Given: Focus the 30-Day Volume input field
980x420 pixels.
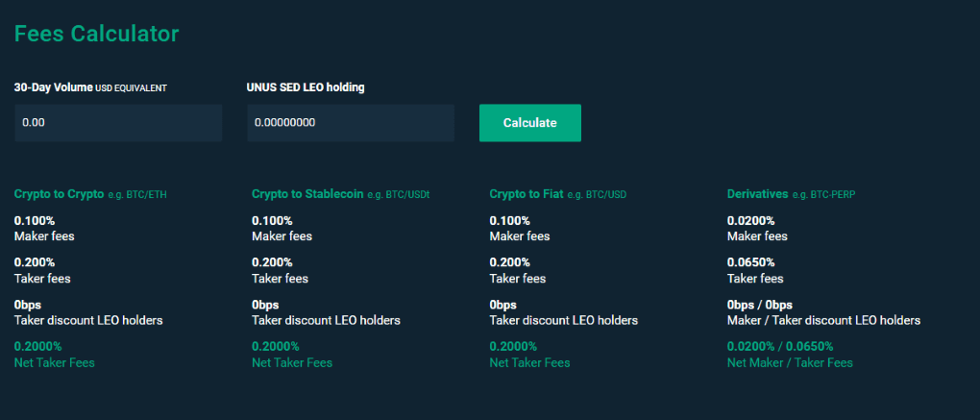Looking at the screenshot, I should point(118,123).
